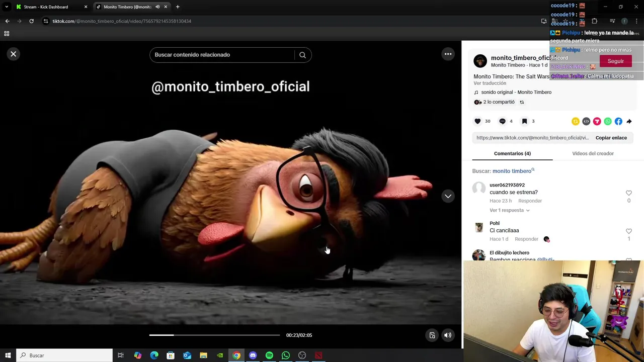Click the Windows taskbar Buscar search box
The image size is (644, 362).
click(x=64, y=355)
